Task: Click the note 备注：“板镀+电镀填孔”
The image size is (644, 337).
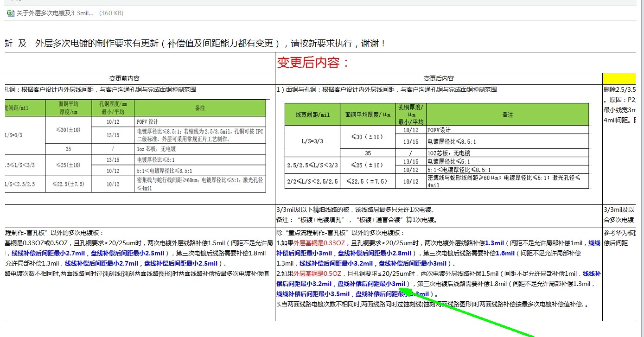Action: click(357, 220)
